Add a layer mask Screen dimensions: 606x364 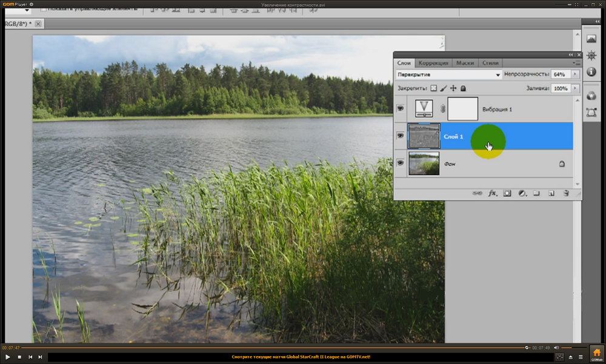point(507,193)
